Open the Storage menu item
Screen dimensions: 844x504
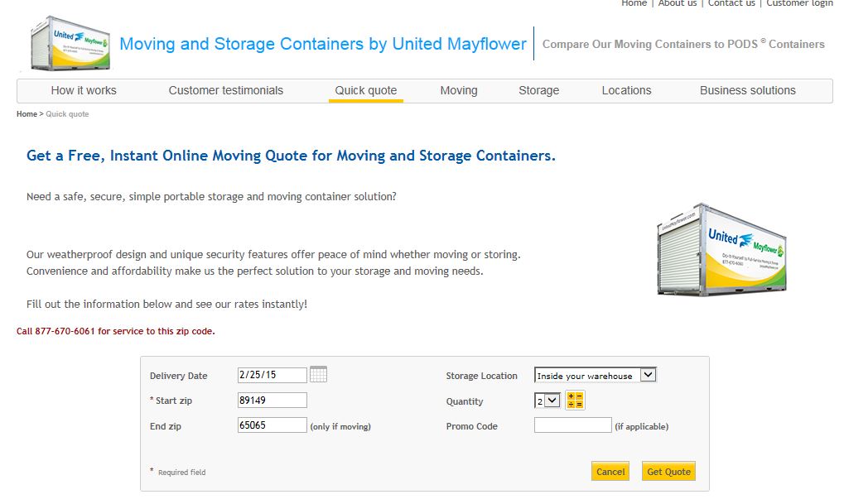click(x=539, y=90)
